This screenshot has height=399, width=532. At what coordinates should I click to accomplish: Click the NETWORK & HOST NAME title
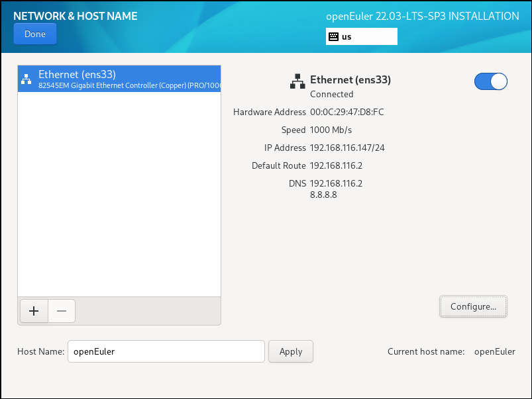[x=76, y=16]
